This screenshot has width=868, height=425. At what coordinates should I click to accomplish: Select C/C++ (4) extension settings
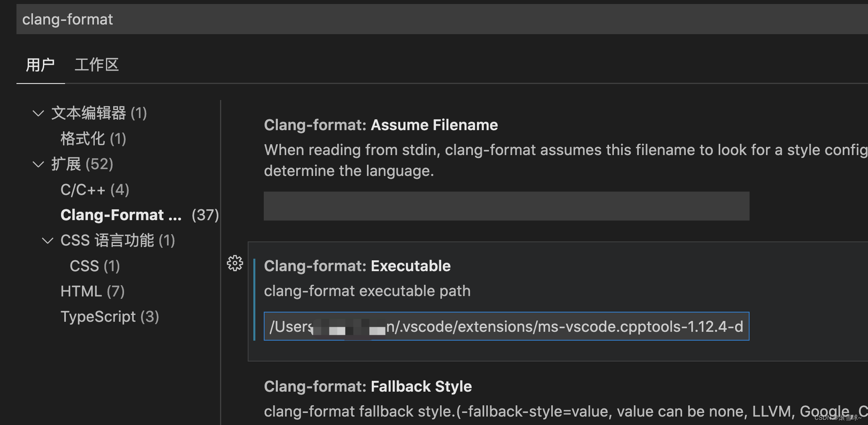pyautogui.click(x=95, y=190)
